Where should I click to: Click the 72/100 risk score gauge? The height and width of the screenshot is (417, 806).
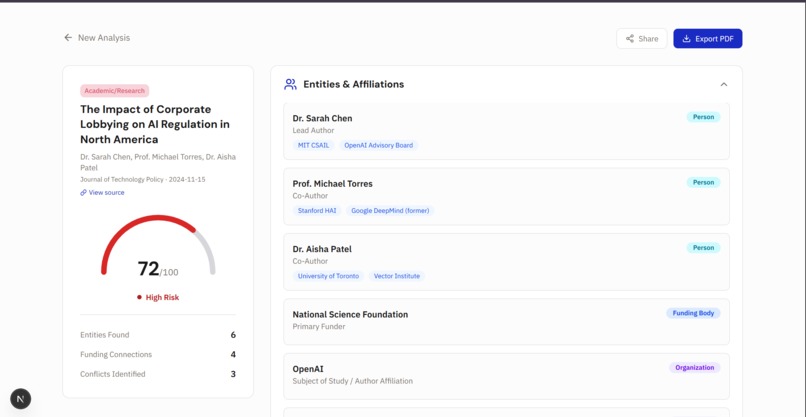158,250
